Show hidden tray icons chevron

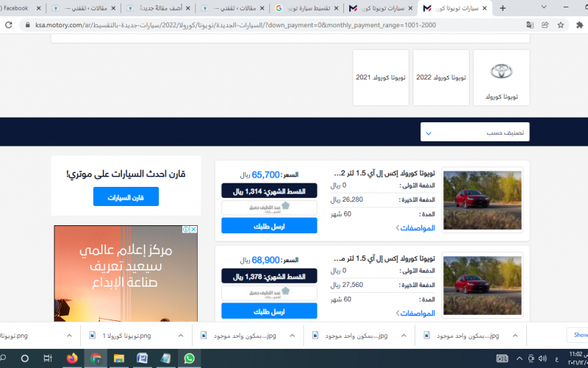click(x=520, y=358)
